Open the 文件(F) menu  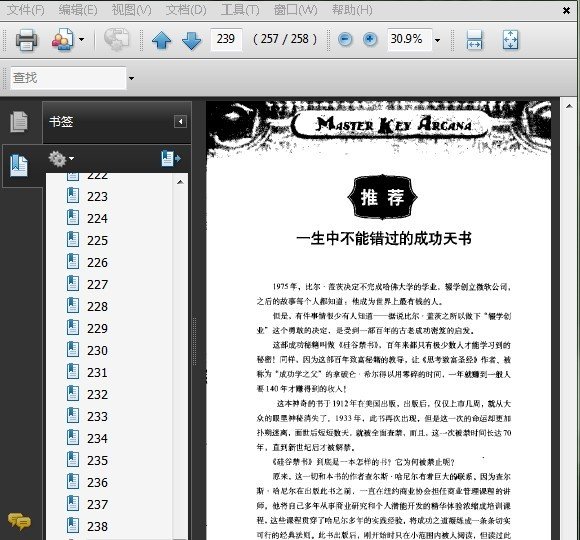26,10
